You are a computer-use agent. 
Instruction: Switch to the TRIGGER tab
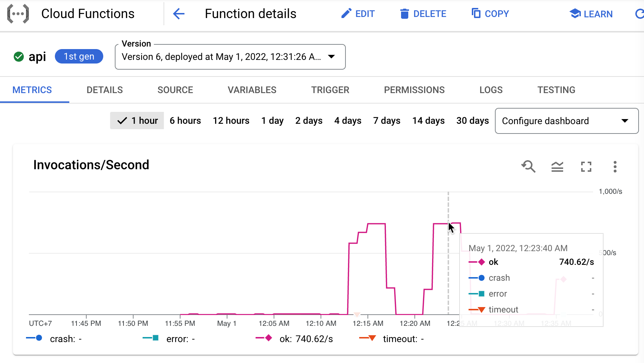click(330, 90)
